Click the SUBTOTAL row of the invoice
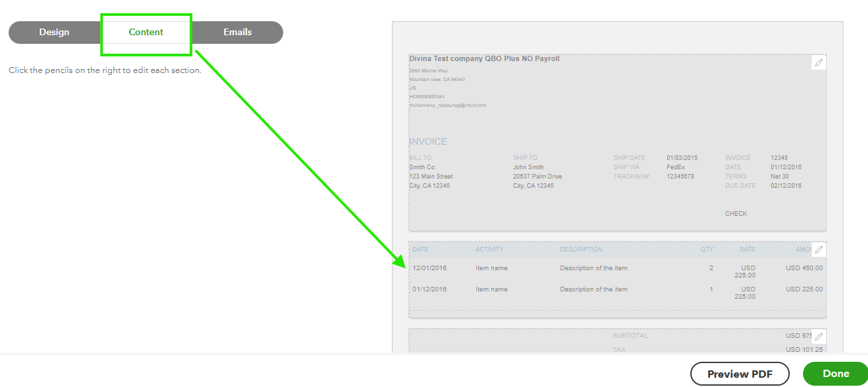This screenshot has height=387, width=868. 630,335
